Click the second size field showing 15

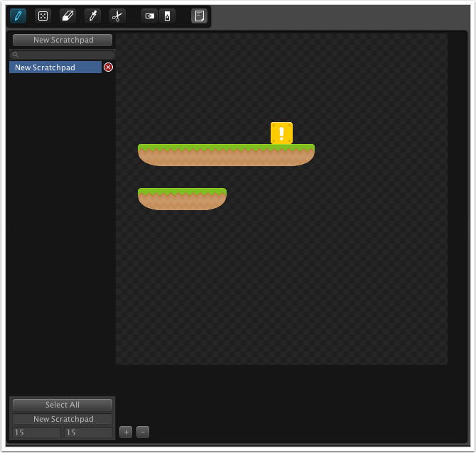[88, 432]
